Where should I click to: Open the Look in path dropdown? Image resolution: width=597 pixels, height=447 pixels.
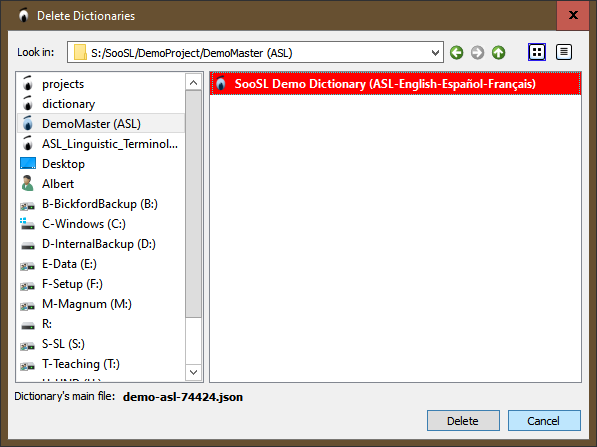coord(255,52)
